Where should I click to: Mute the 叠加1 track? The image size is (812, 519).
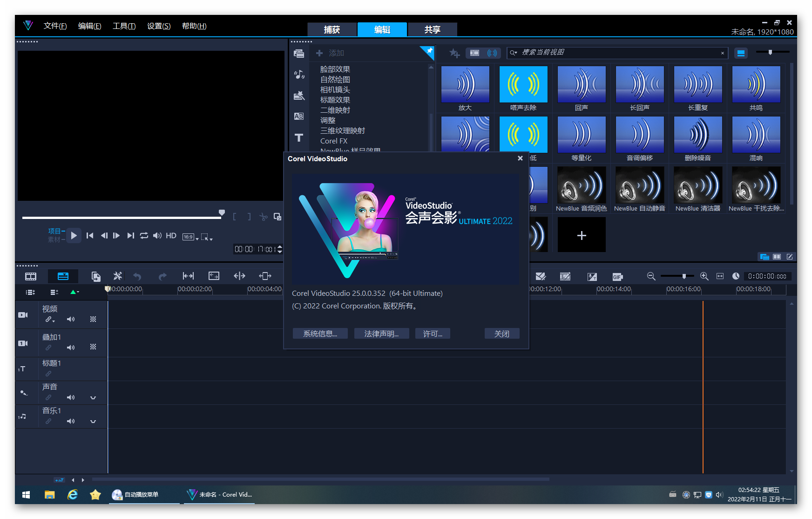[71, 348]
